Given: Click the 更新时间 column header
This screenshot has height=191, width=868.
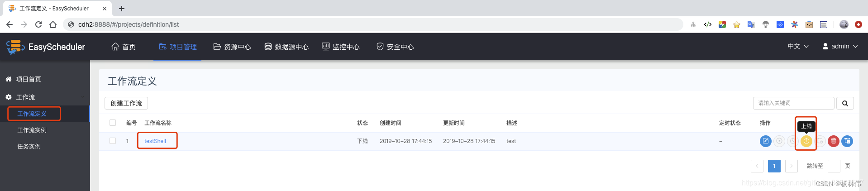Looking at the screenshot, I should tap(454, 123).
